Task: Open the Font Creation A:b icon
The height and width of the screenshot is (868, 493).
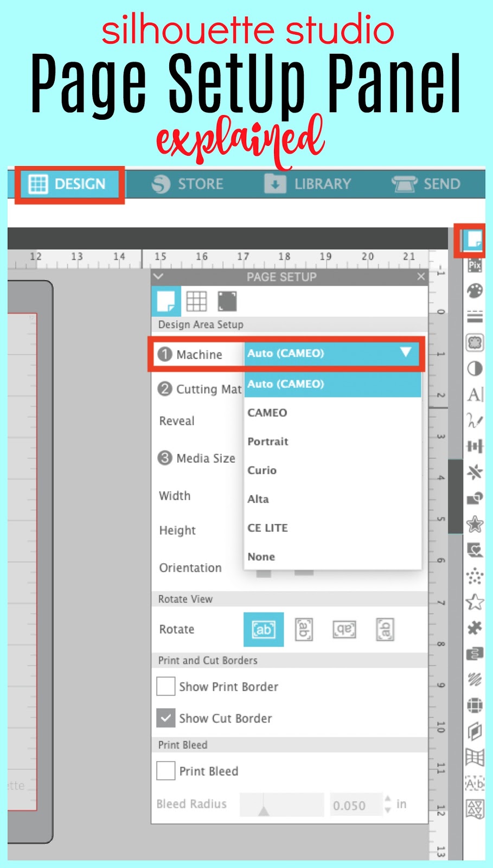Action: click(x=475, y=783)
